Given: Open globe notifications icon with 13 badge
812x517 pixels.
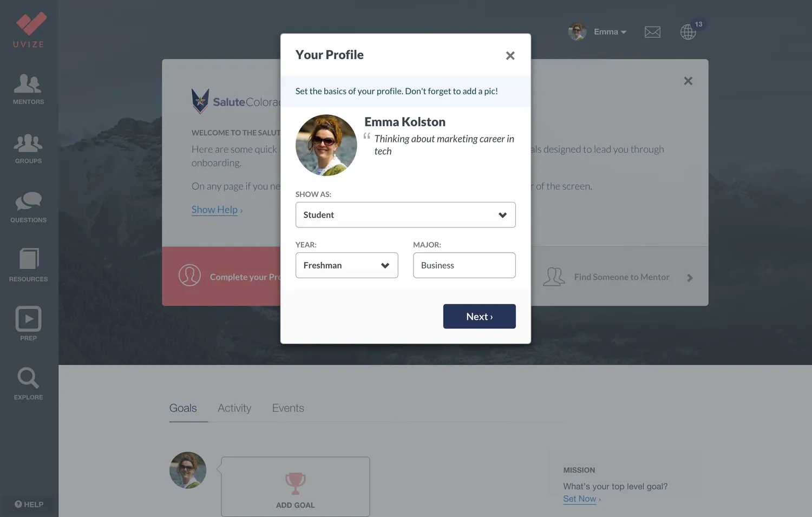Looking at the screenshot, I should tap(689, 31).
